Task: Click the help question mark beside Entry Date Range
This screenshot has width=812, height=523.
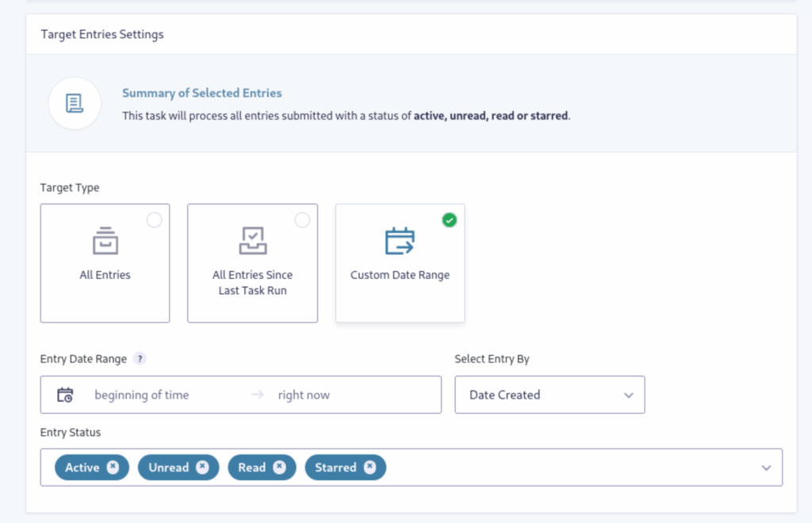Action: 140,359
